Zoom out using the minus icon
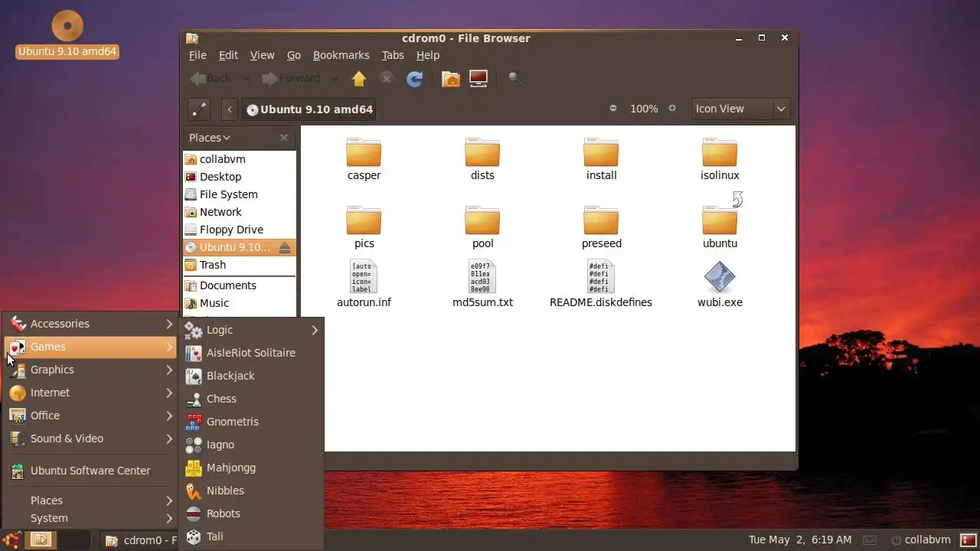The height and width of the screenshot is (551, 980). pyautogui.click(x=613, y=109)
